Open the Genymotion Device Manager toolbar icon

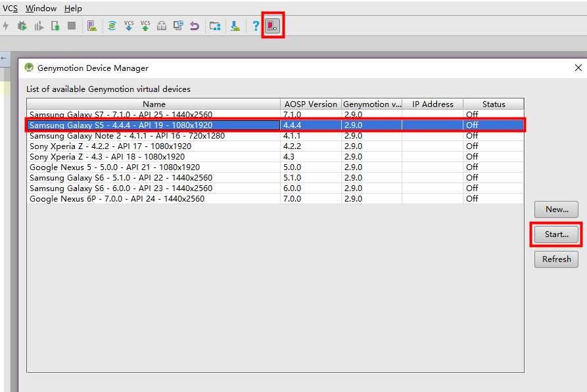[272, 26]
